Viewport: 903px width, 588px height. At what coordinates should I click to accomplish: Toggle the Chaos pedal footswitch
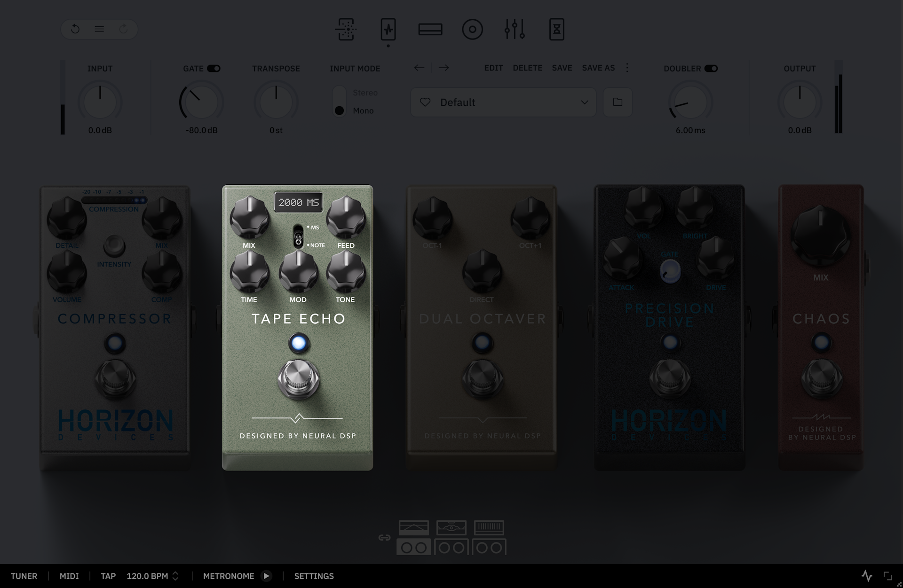click(821, 378)
